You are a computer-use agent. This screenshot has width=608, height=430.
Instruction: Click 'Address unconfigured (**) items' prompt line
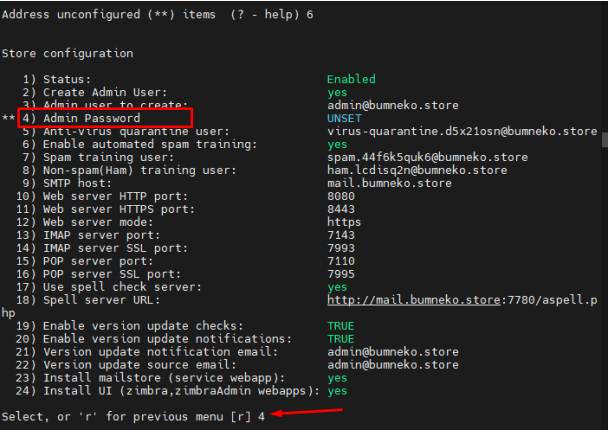157,14
